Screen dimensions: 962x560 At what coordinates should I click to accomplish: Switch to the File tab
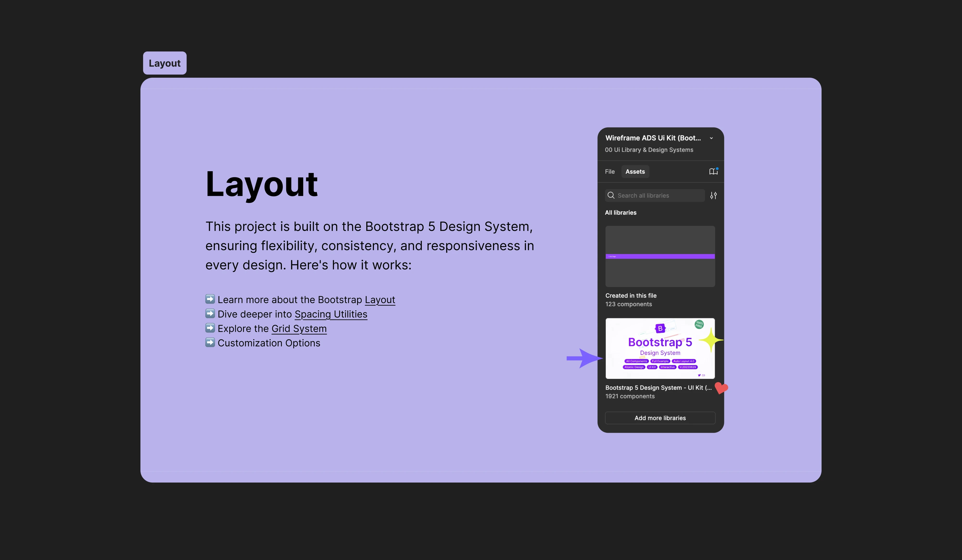tap(610, 172)
